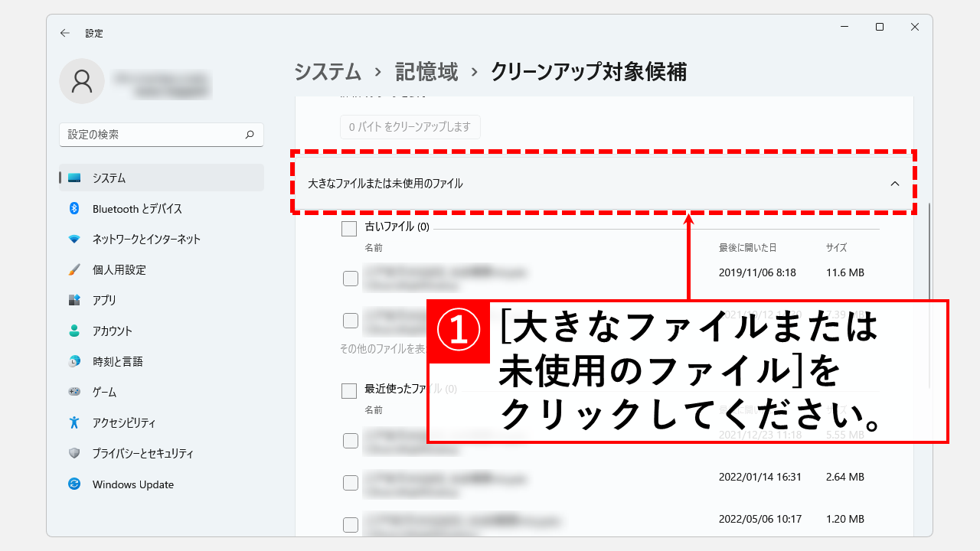Image resolution: width=980 pixels, height=551 pixels.
Task: Open プライバシーとセキュリティ in the sidebar
Action: [x=142, y=453]
